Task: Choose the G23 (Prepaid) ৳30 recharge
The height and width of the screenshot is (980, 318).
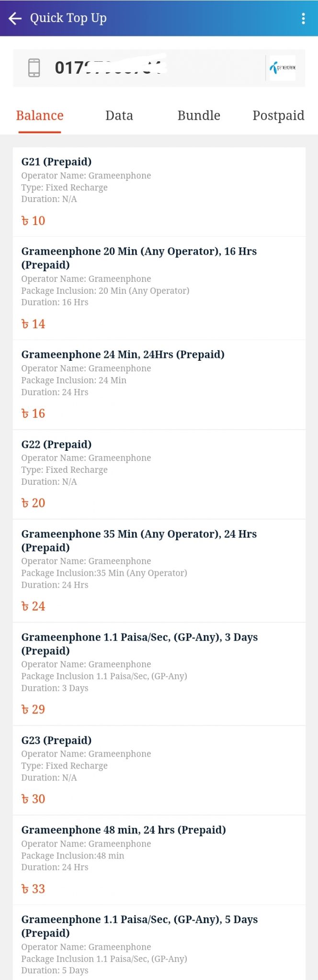Action: [159, 770]
